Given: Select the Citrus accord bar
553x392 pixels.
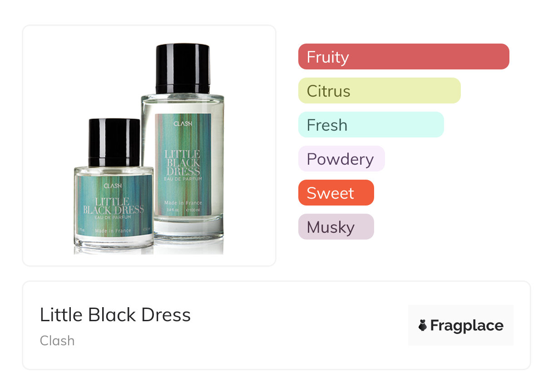Looking at the screenshot, I should [x=380, y=91].
